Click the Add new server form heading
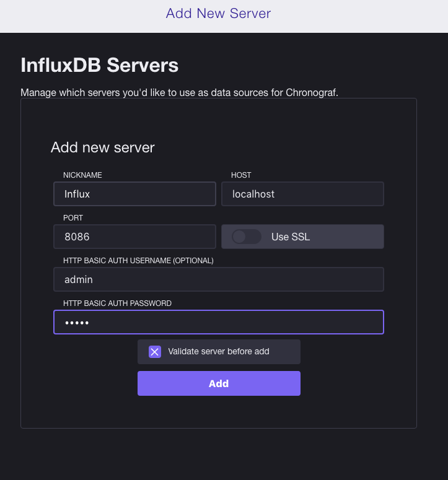 pyautogui.click(x=103, y=147)
